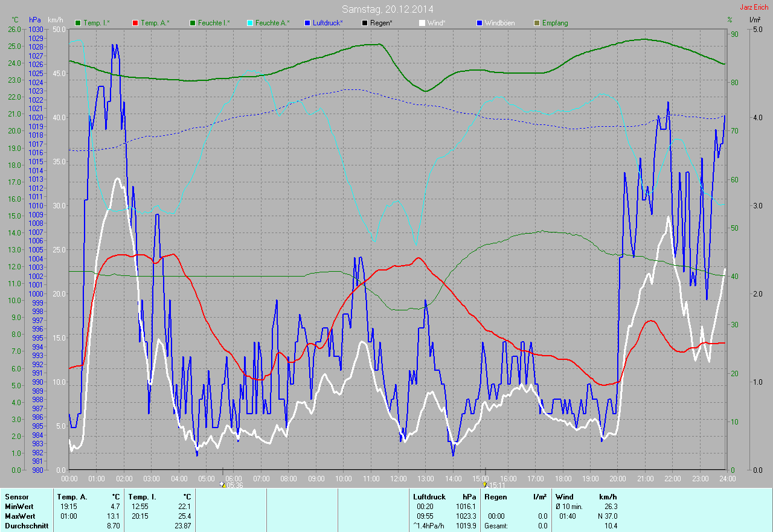Click the Regen Gesamt value in table
773x532 pixels.
[542, 526]
